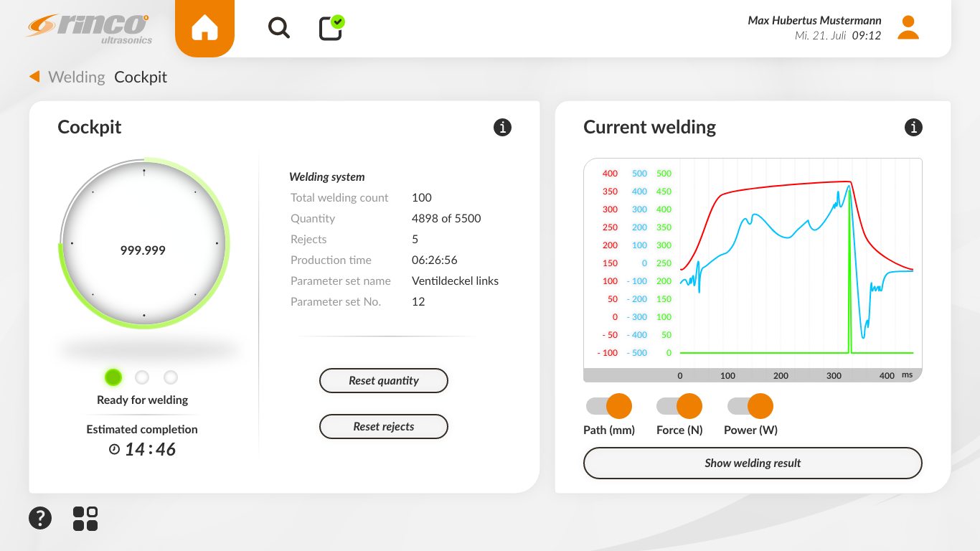Toggle the Path (mm) curve switch

609,406
